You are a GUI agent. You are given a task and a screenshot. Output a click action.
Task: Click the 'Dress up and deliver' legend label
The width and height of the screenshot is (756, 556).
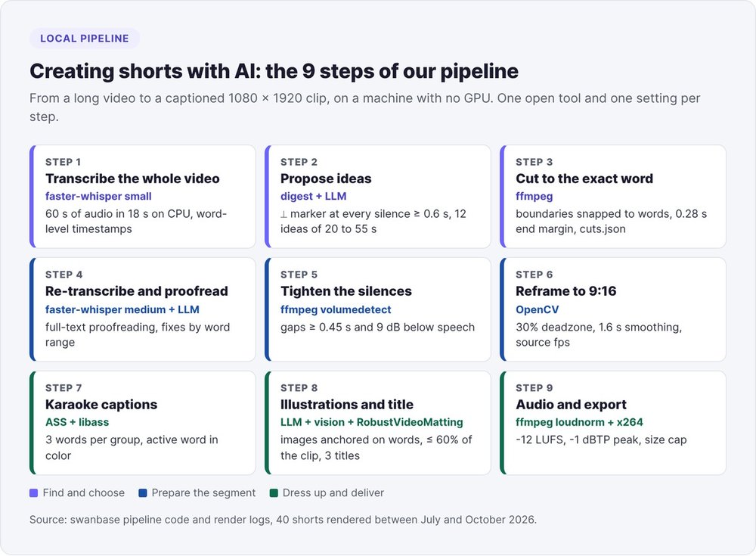coord(333,492)
